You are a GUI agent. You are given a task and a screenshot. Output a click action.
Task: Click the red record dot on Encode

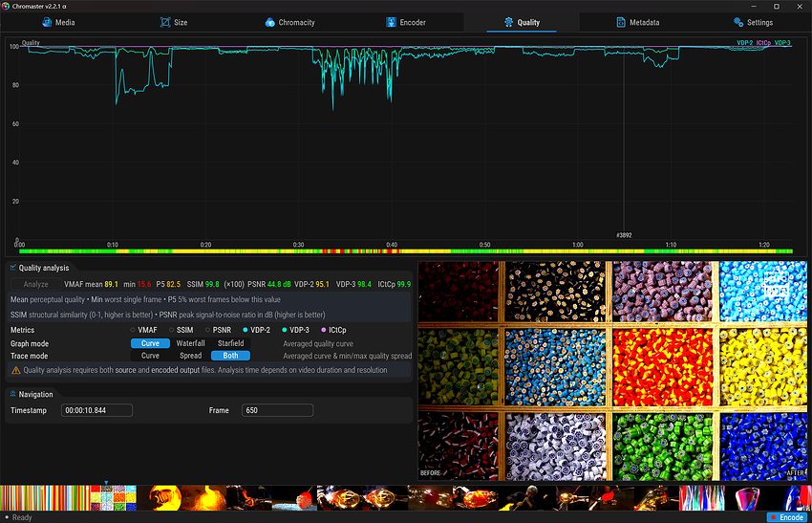coord(773,517)
